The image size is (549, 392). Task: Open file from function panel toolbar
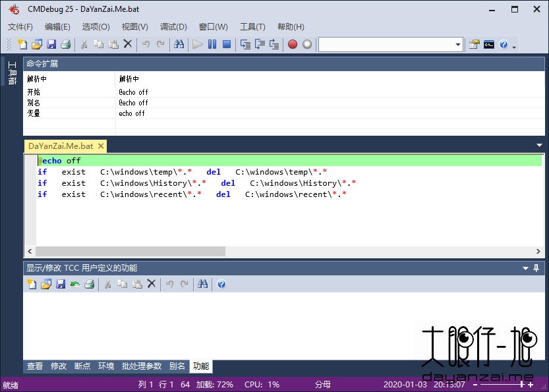(46, 284)
